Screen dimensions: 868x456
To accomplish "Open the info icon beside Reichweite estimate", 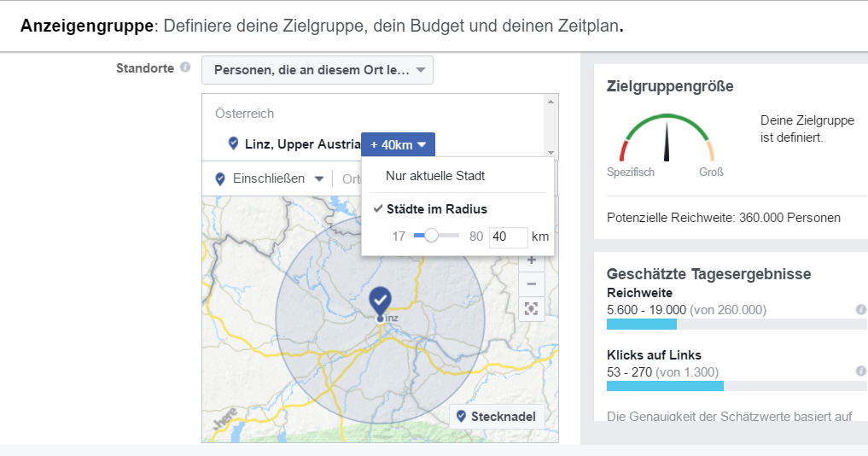I will 860,310.
